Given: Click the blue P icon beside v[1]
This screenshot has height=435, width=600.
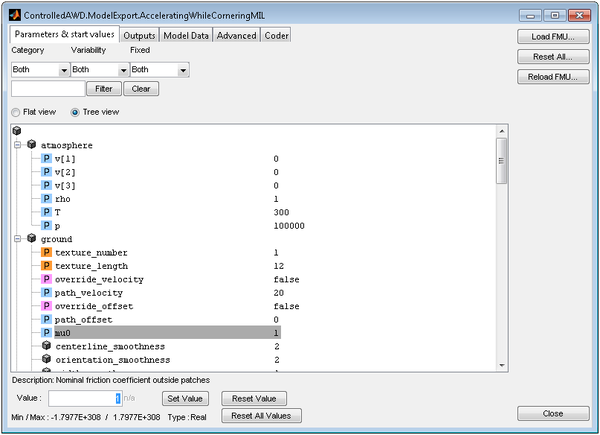Looking at the screenshot, I should (x=46, y=158).
